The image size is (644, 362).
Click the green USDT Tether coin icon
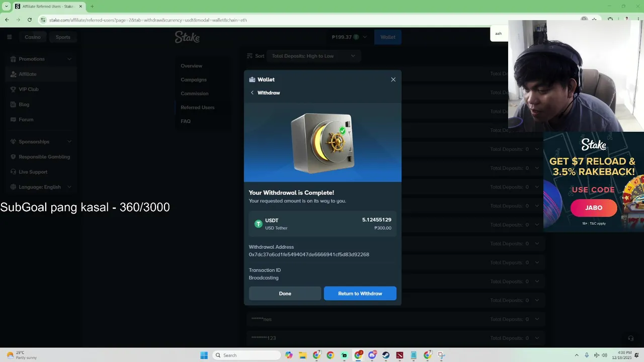[x=259, y=224]
